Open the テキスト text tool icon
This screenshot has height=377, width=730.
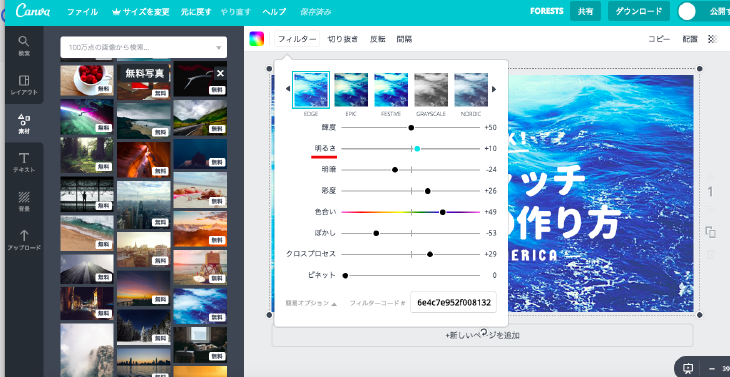tap(24, 162)
